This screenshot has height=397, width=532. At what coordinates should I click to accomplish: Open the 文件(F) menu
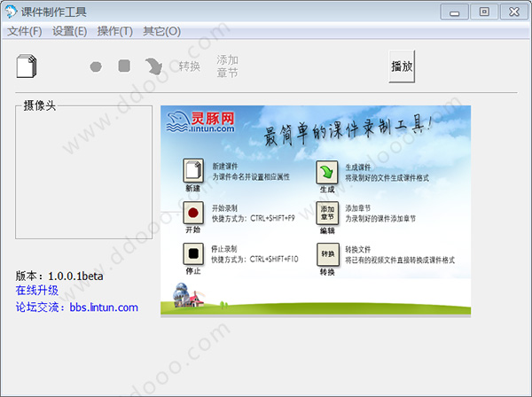coord(25,31)
